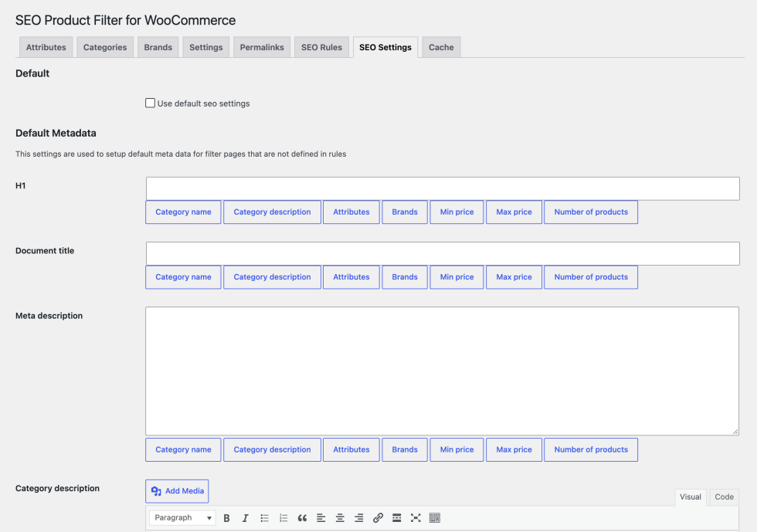
Task: Open the Brands tab
Action: [x=158, y=47]
